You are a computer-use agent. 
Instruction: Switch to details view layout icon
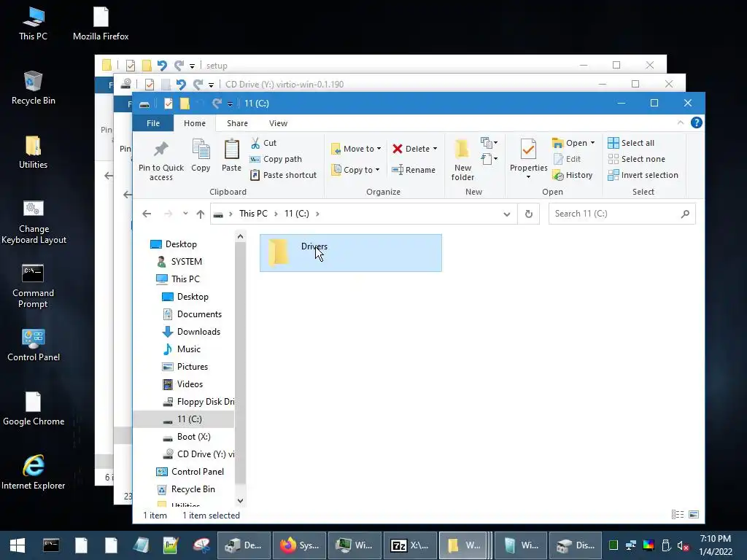(x=678, y=514)
